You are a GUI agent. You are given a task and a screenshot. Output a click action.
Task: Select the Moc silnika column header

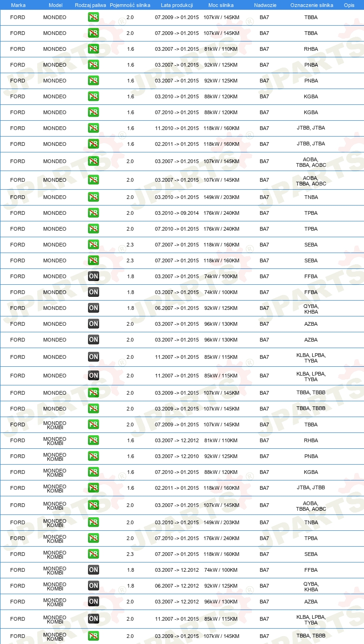pos(221,5)
